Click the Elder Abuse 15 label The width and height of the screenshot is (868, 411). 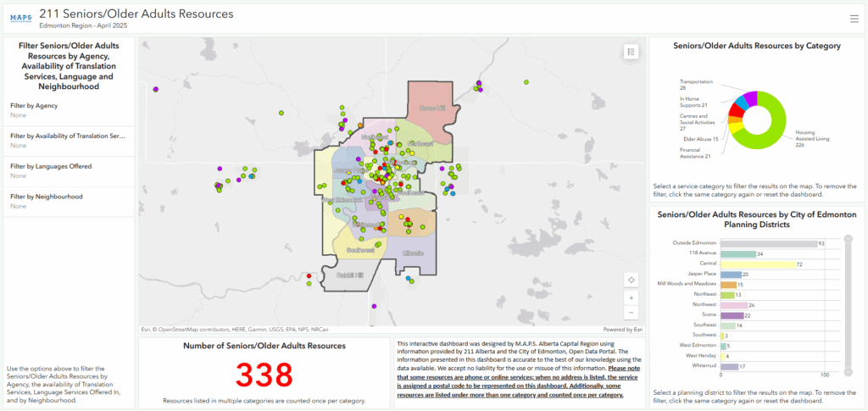pyautogui.click(x=701, y=139)
